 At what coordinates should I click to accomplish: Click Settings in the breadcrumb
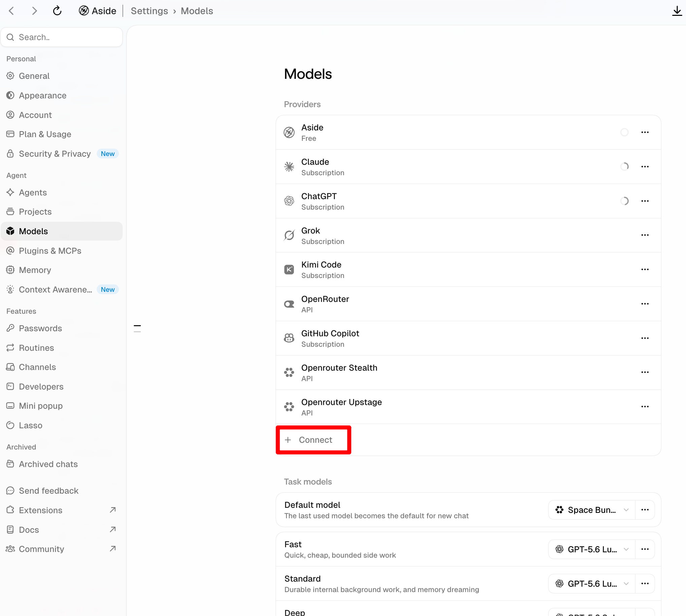149,11
